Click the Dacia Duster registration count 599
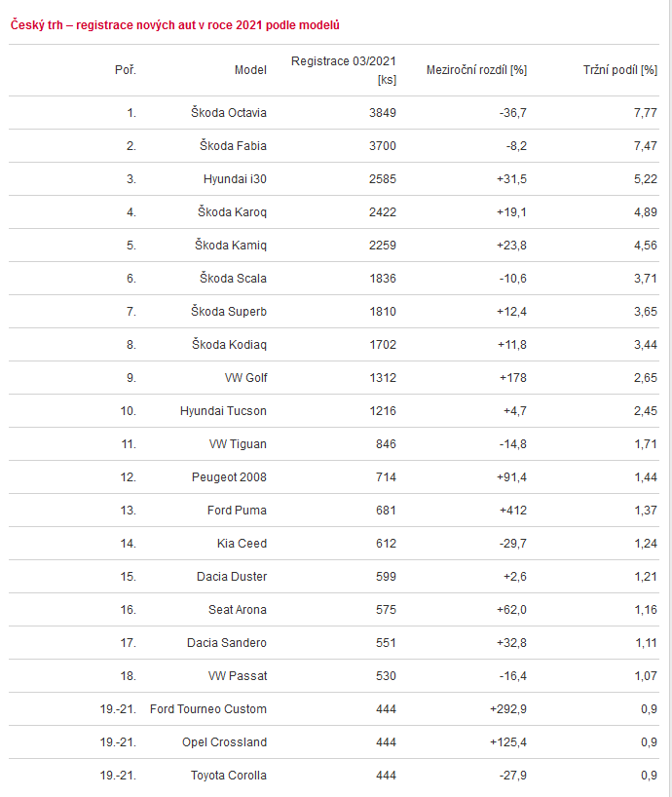This screenshot has width=672, height=797. pos(386,577)
